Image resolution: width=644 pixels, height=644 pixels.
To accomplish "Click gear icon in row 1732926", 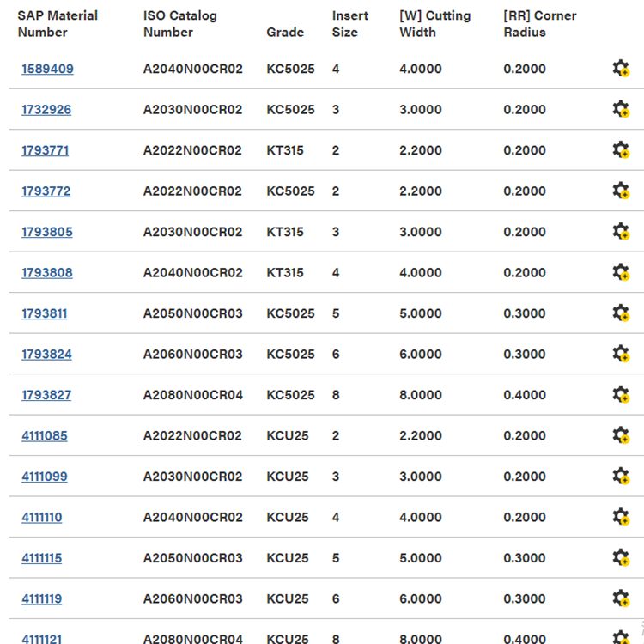I will click(x=621, y=109).
